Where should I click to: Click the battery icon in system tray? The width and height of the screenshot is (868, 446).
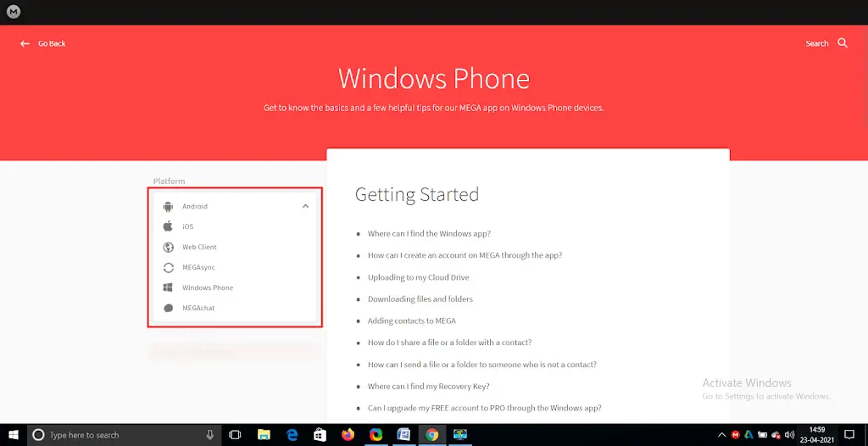click(762, 435)
